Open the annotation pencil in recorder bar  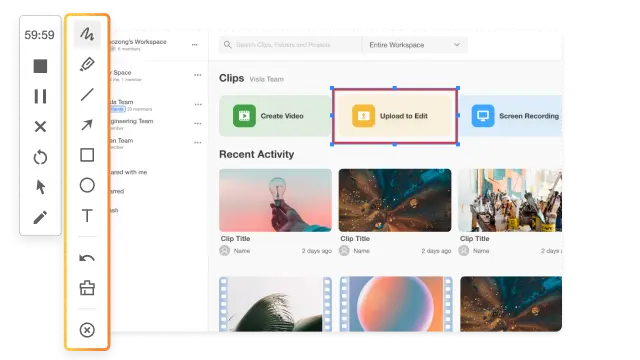tap(40, 217)
